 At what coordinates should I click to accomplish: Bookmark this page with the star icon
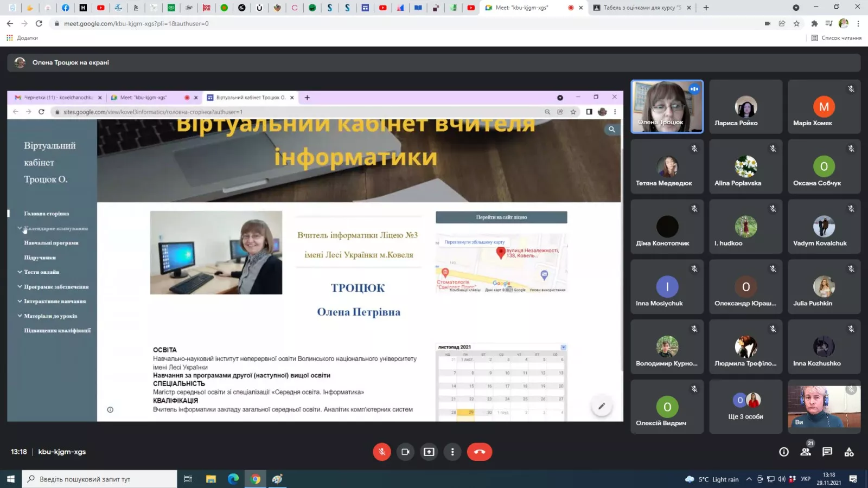[x=796, y=23]
